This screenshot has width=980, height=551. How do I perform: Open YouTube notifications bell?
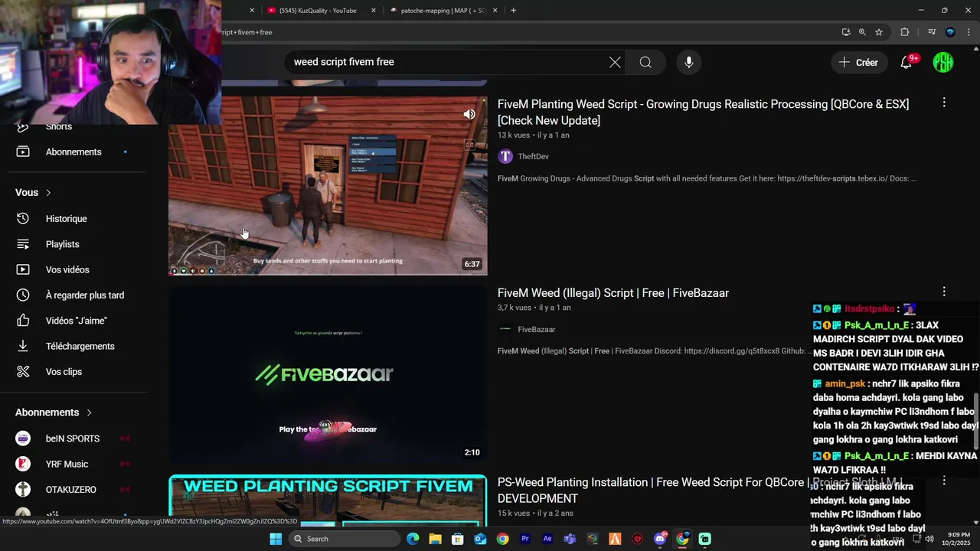click(906, 63)
